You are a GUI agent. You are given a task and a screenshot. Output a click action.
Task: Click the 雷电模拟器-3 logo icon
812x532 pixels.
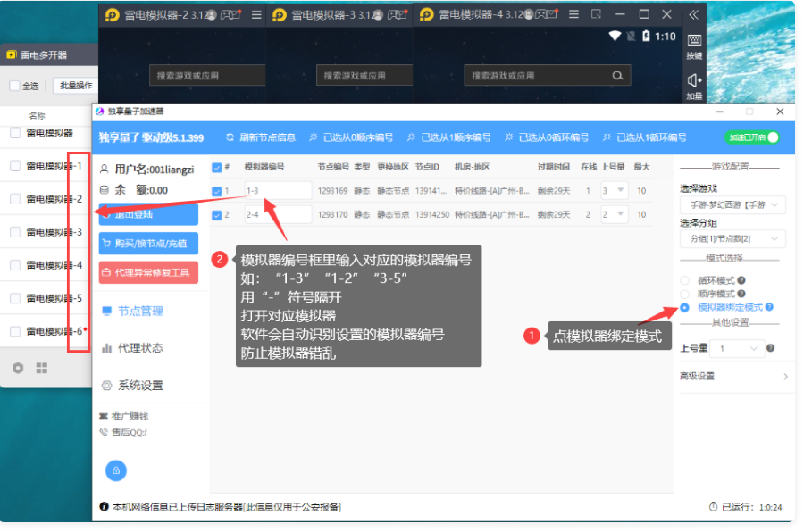click(x=280, y=15)
